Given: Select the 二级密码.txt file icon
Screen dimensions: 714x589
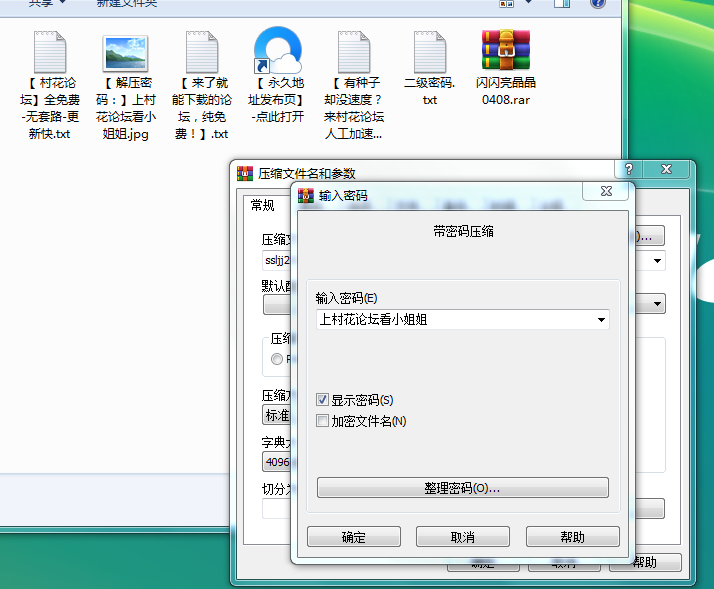Looking at the screenshot, I should pyautogui.click(x=429, y=51).
